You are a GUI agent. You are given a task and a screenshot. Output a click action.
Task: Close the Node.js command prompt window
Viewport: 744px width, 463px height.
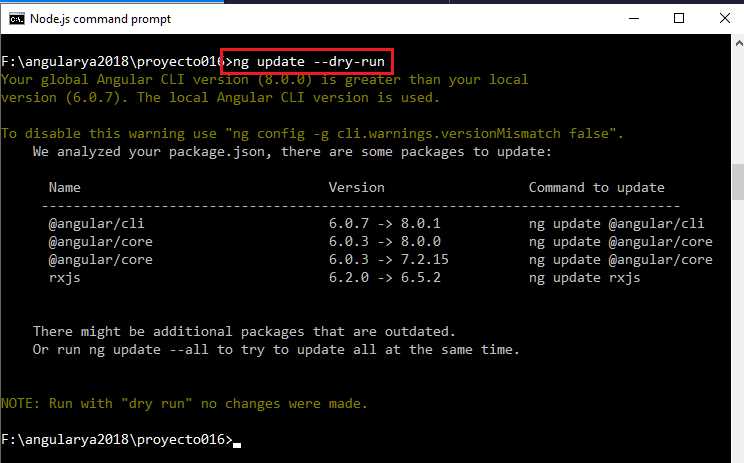[725, 19]
